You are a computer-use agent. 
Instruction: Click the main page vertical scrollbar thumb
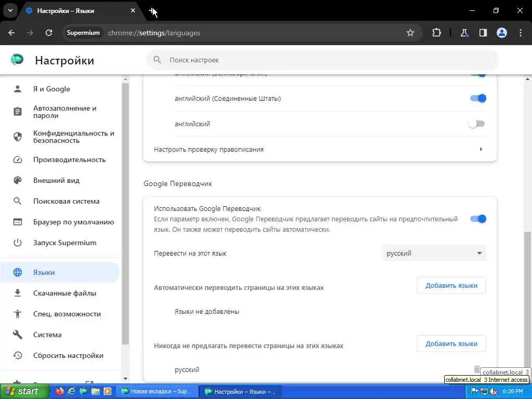[527, 302]
